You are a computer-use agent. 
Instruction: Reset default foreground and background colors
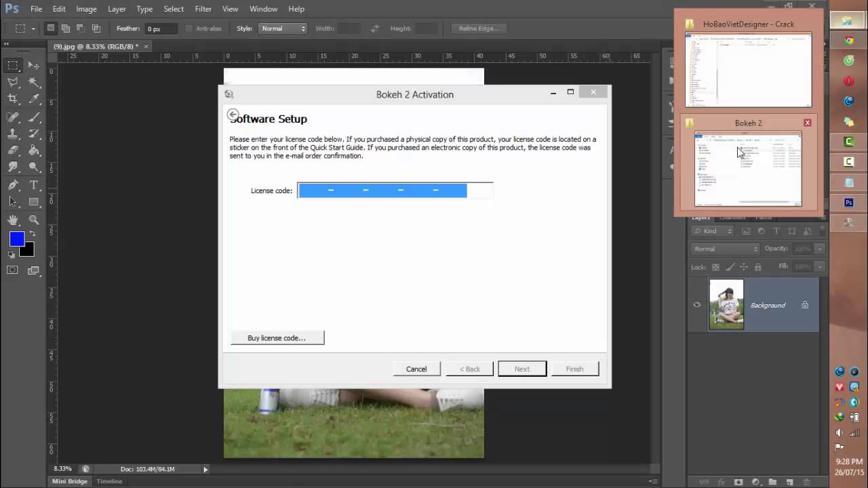coord(12,255)
